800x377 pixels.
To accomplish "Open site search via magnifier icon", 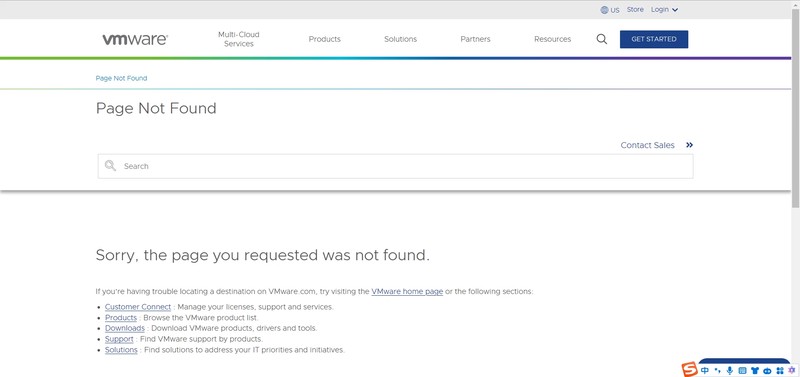I will 602,39.
